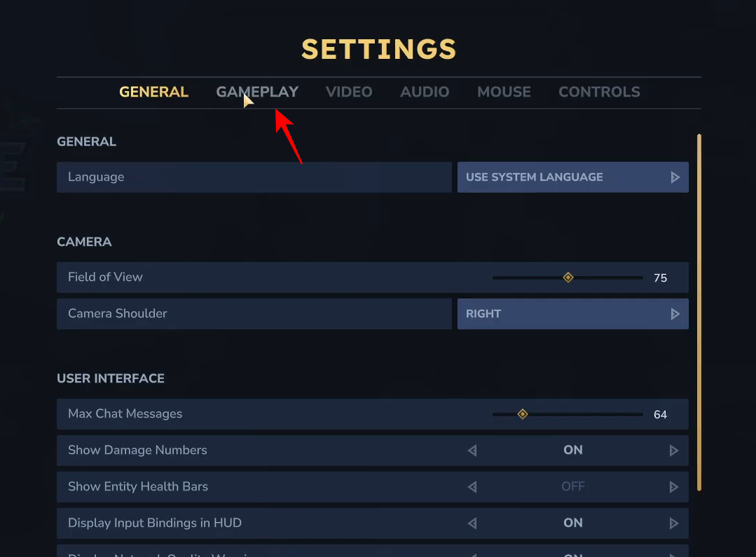The height and width of the screenshot is (557, 756).
Task: Click right arrow for Show Damage Numbers
Action: coord(674,451)
